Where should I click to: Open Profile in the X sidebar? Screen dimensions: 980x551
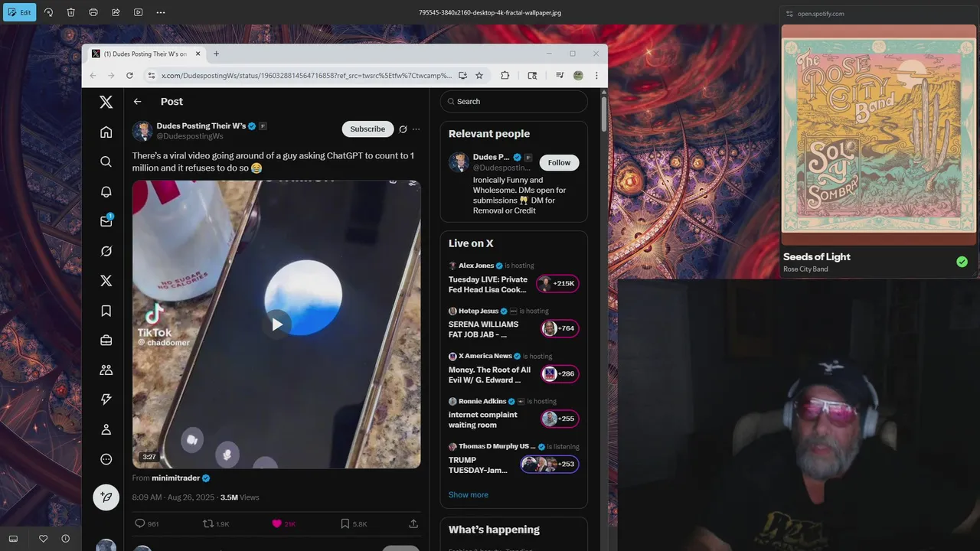106,429
